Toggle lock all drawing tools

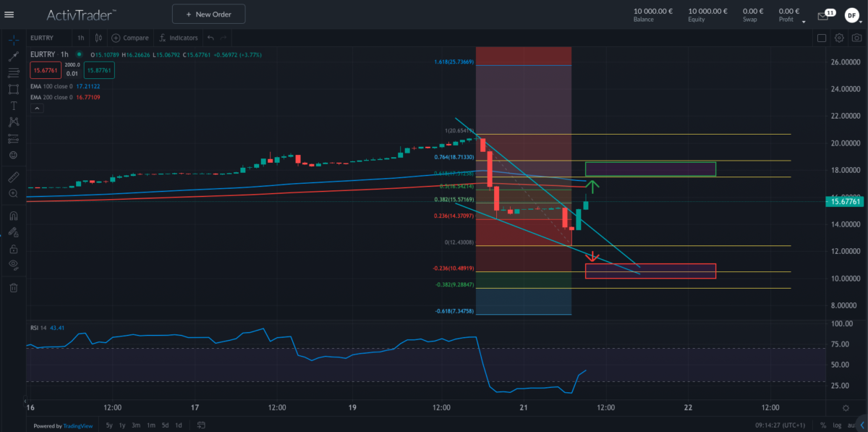pos(13,248)
